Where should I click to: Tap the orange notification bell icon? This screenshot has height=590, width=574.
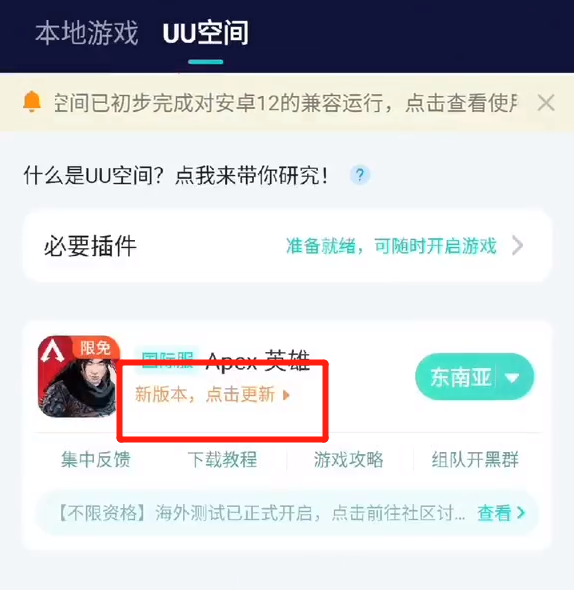(32, 102)
